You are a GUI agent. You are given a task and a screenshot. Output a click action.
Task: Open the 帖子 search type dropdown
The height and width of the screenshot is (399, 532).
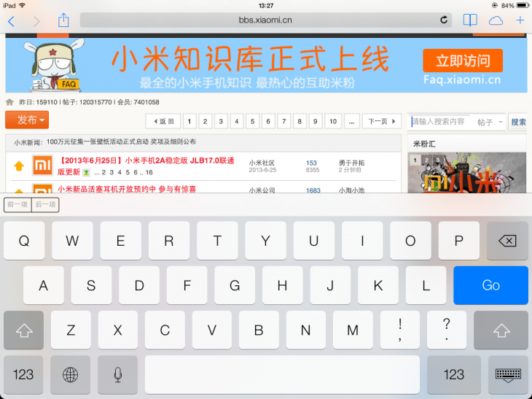pyautogui.click(x=490, y=122)
